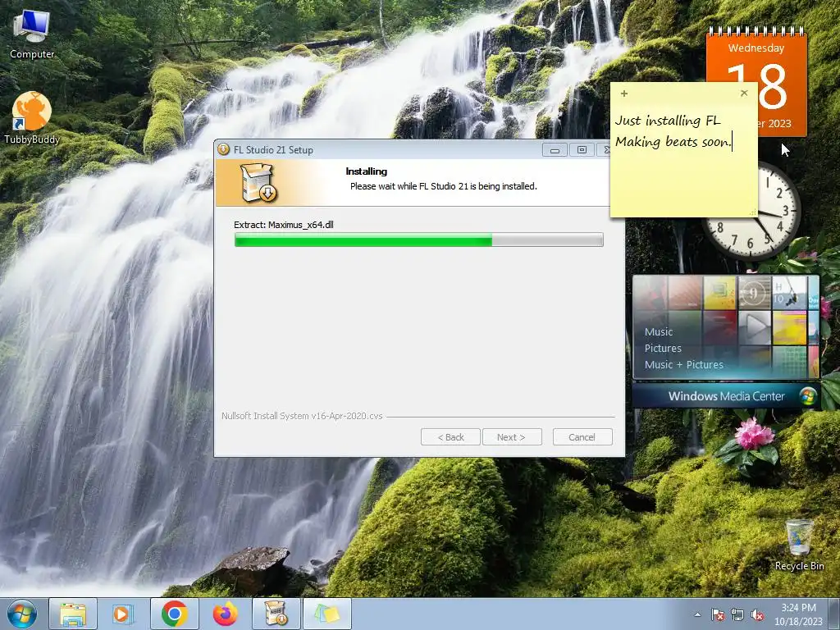Viewport: 840px width, 630px height.
Task: Open Firefox from taskbar
Action: [225, 614]
